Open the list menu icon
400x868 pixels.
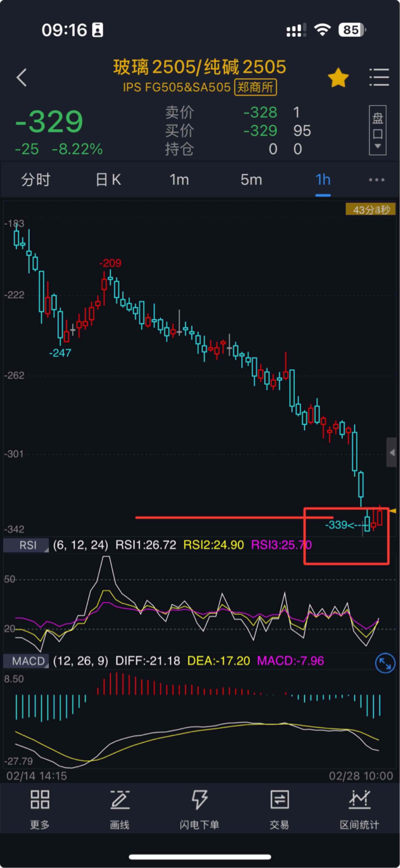point(379,78)
